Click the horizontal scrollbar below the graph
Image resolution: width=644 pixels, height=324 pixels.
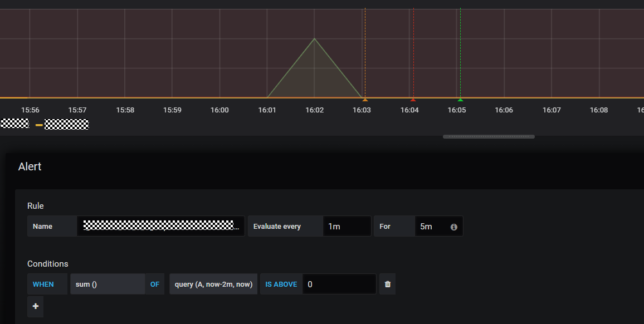(x=489, y=137)
